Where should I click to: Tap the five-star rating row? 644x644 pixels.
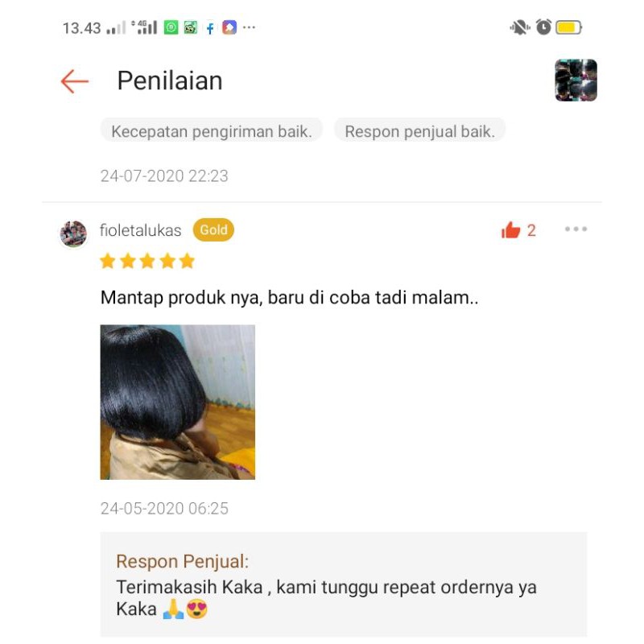tap(147, 261)
